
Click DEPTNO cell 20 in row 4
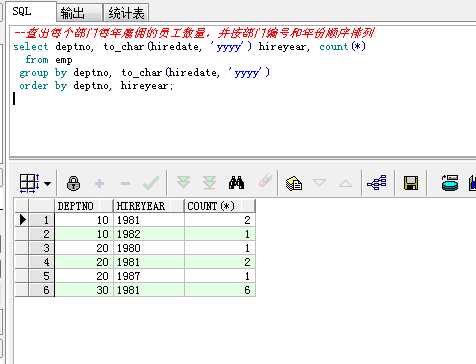click(84, 262)
